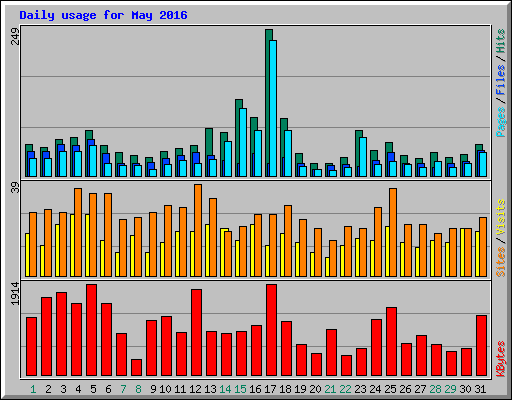Click day 5 on the x-axis
512x400 pixels.
point(93,389)
